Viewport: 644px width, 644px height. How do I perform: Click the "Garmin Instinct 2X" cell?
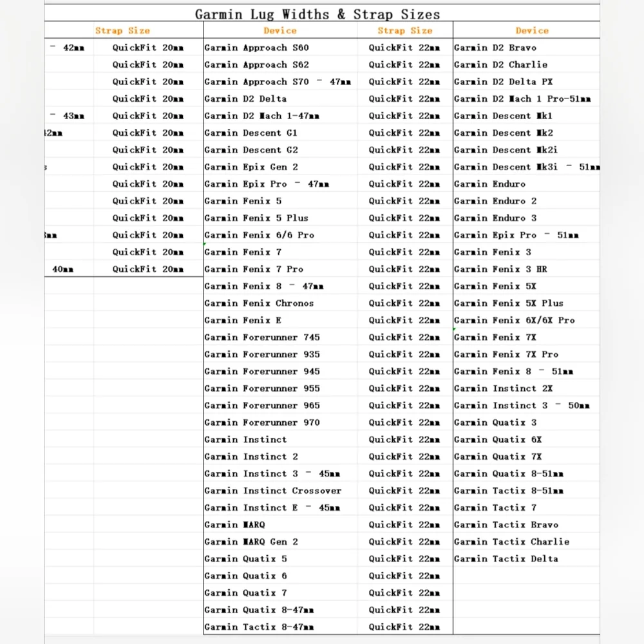pyautogui.click(x=527, y=388)
